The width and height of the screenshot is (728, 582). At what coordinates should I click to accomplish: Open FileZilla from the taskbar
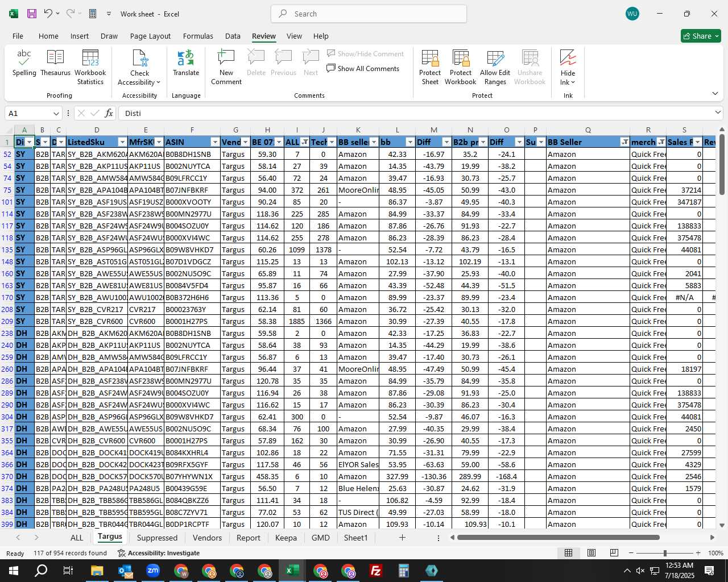375,571
